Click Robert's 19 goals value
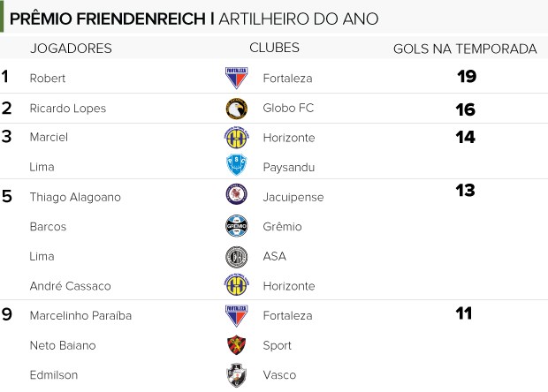548x392 pixels. pyautogui.click(x=467, y=77)
